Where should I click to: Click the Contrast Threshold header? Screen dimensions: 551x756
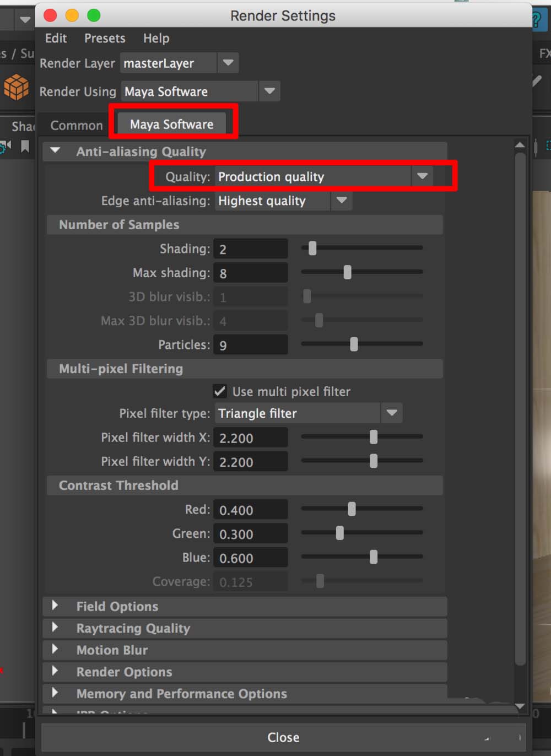(245, 485)
